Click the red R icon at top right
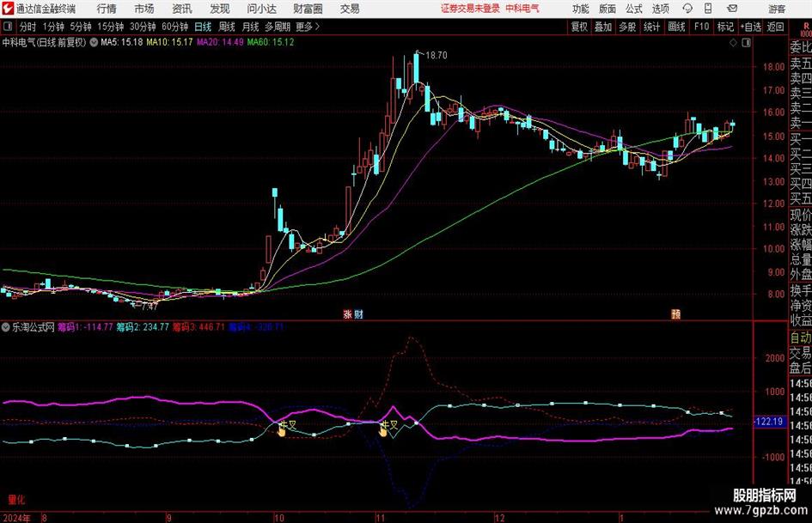The height and width of the screenshot is (523, 812). pyautogui.click(x=806, y=27)
